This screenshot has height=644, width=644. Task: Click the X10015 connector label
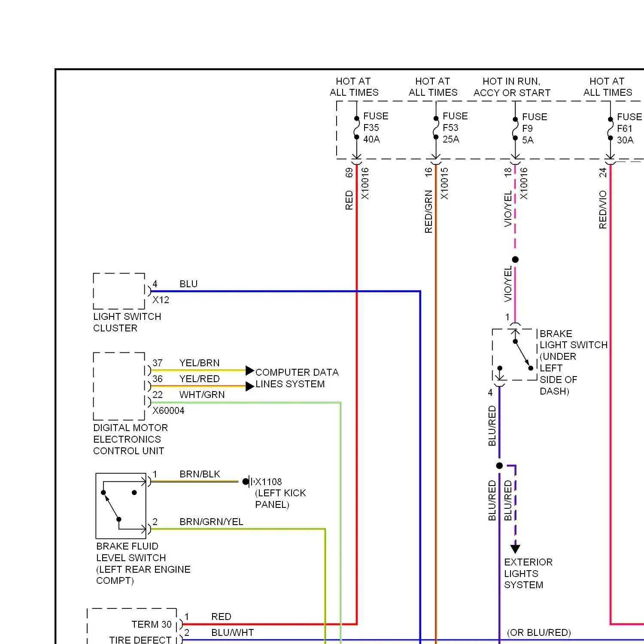[444, 183]
